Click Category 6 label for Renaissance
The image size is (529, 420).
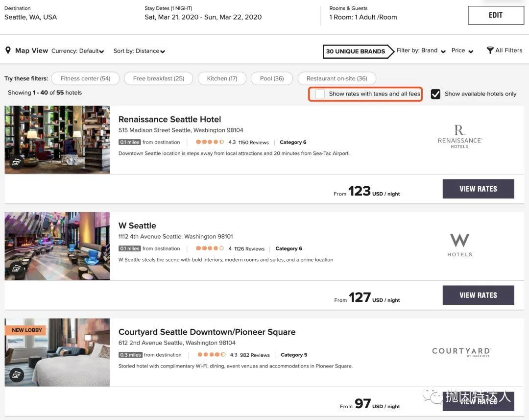coord(293,142)
